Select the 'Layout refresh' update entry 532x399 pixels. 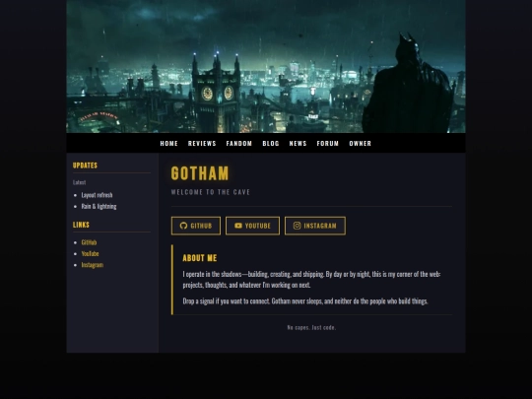pos(97,195)
